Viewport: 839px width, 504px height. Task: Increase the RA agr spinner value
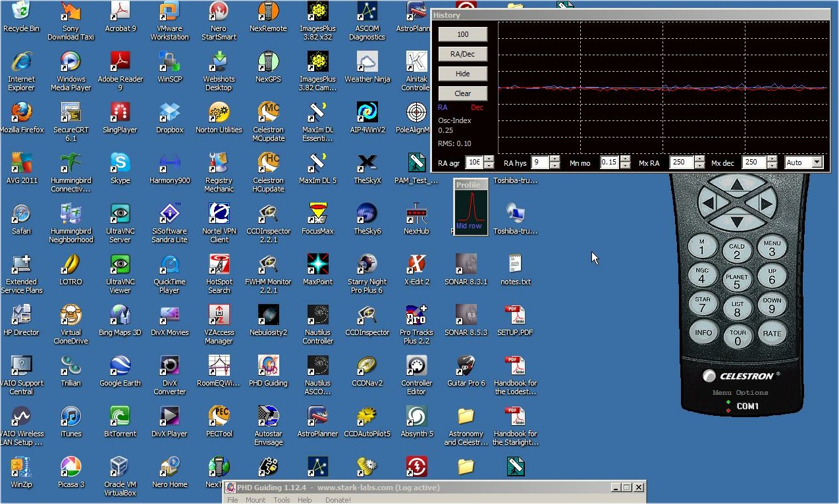(x=489, y=159)
